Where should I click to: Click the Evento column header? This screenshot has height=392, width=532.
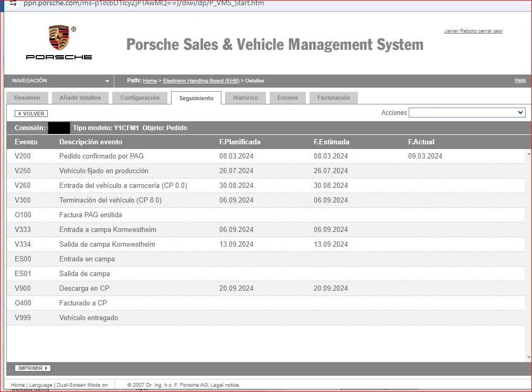click(26, 142)
